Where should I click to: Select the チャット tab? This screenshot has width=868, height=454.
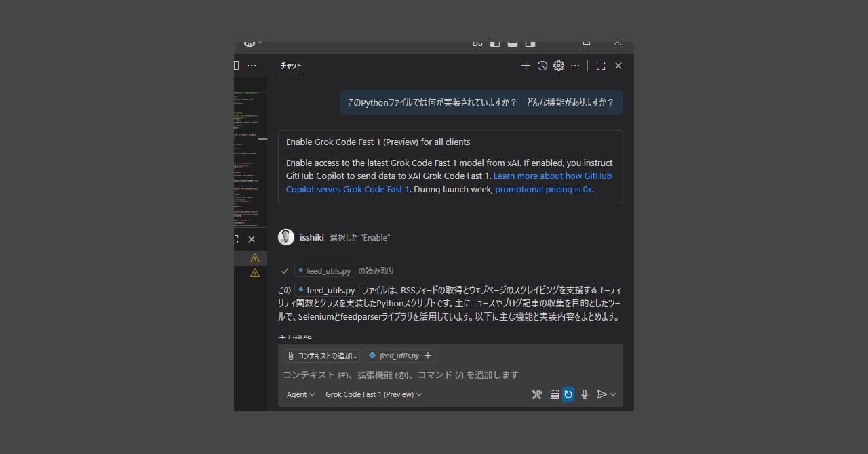coord(290,65)
